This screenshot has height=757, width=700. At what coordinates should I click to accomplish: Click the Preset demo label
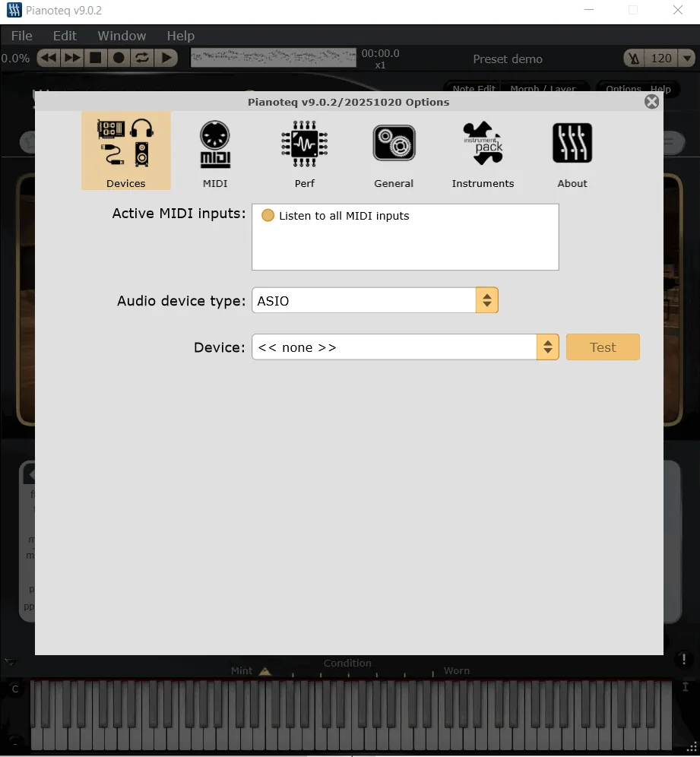click(508, 59)
